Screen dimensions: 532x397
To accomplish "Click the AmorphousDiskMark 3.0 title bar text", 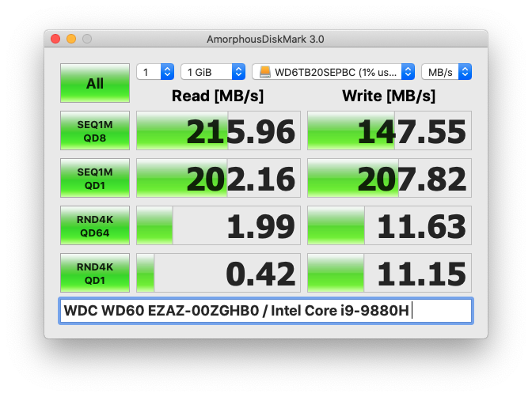I will tap(265, 40).
